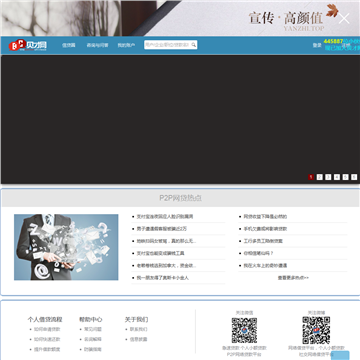Go to homepage via the red BC site logo
Screen dimensions: 360x360
28,45
